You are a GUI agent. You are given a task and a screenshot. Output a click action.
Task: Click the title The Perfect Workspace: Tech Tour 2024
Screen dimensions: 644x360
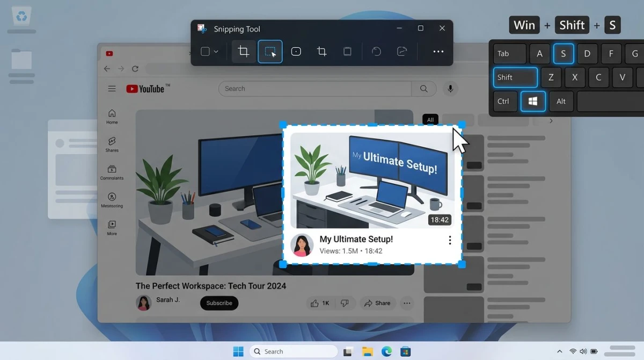211,286
